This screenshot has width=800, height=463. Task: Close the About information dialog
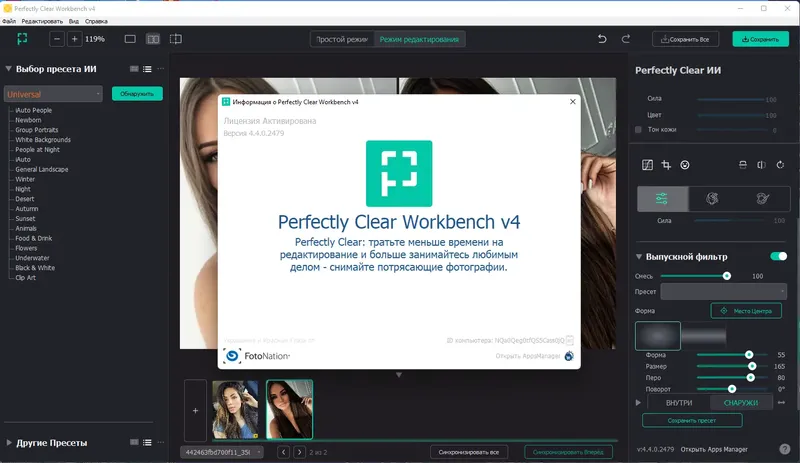click(572, 102)
